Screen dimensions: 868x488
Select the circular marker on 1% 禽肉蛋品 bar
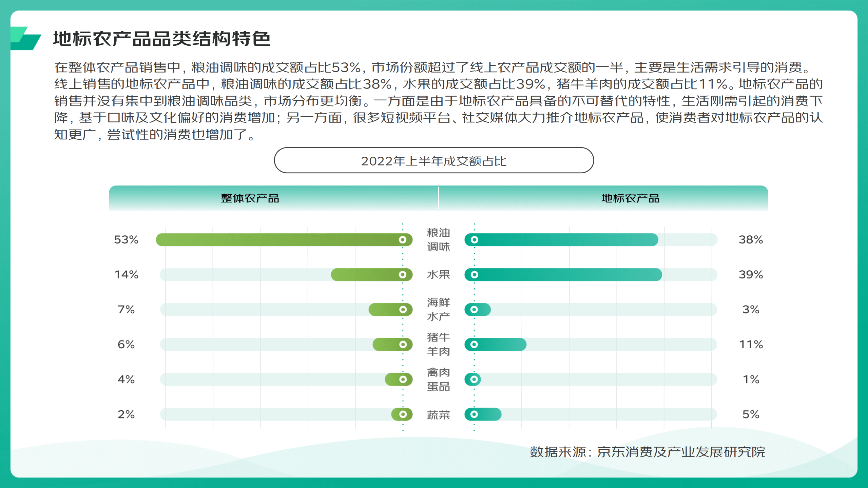pos(474,379)
